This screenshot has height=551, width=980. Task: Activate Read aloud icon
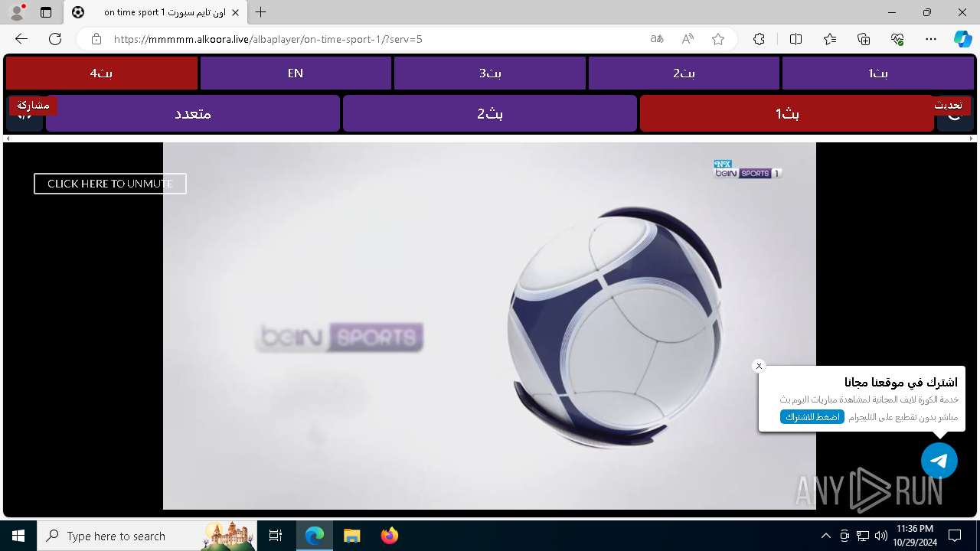click(x=688, y=39)
